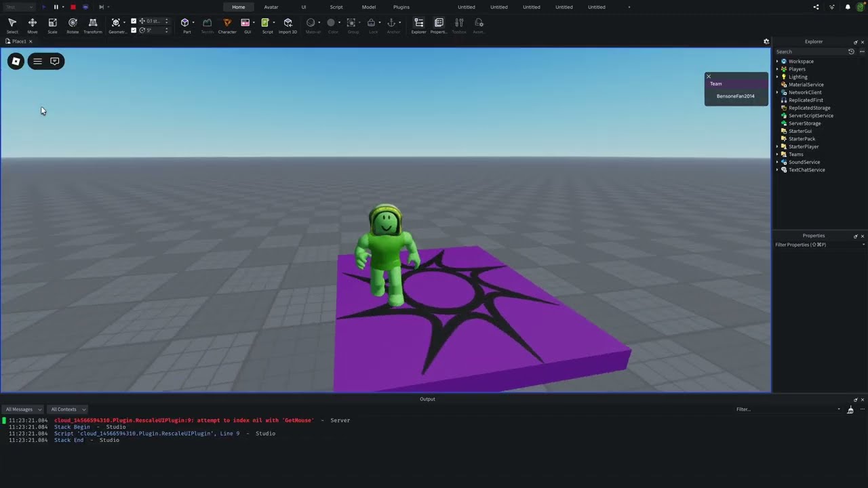
Task: Stop the playtest with red square
Action: coord(73,7)
